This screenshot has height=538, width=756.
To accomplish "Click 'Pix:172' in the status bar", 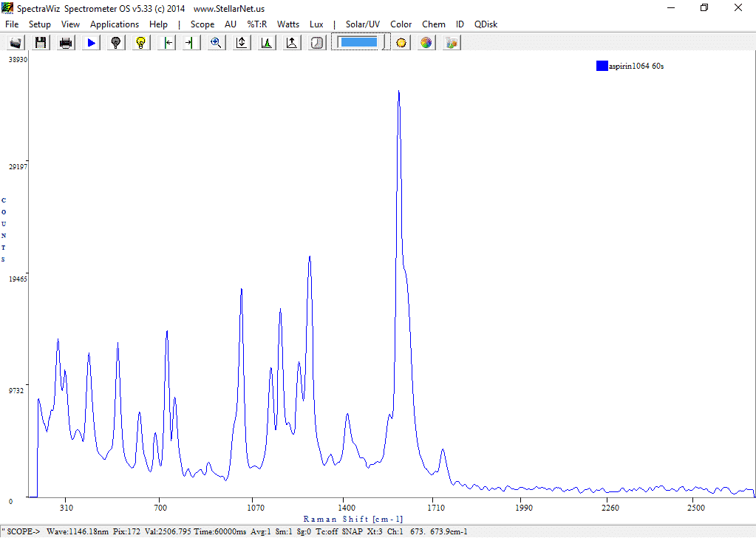I will tap(127, 532).
